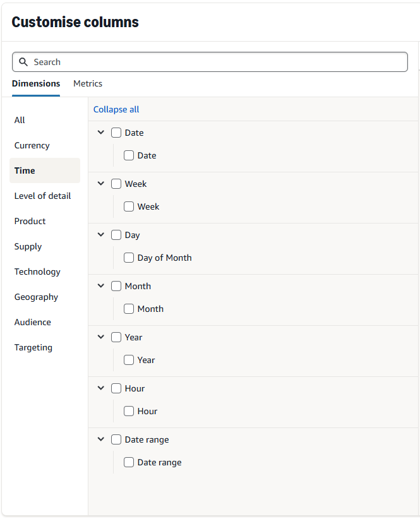Switch to the Metrics tab
Screen dimensions: 420x519
pyautogui.click(x=88, y=83)
